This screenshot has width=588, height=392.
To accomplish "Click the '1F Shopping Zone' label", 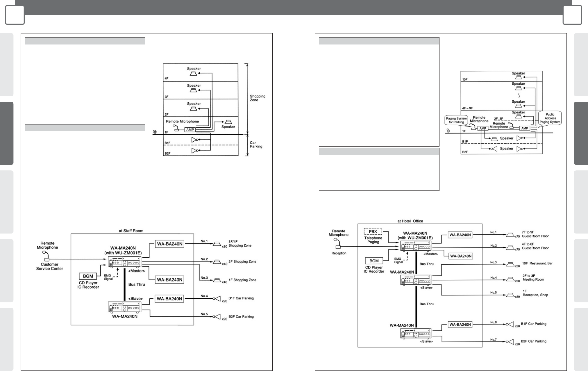I will click(242, 280).
